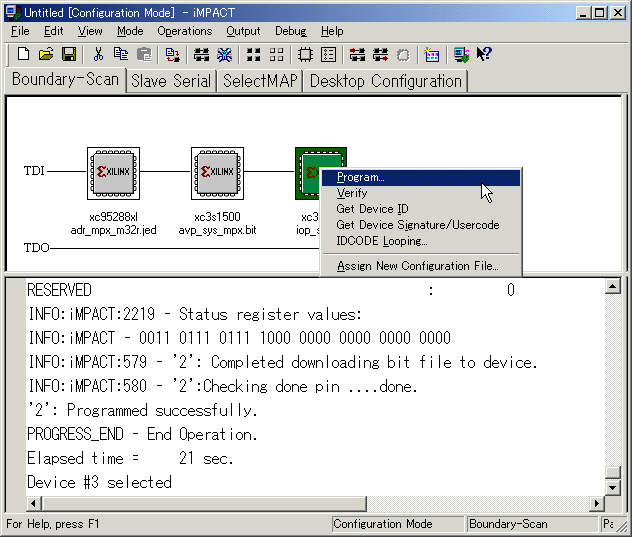Image resolution: width=632 pixels, height=537 pixels.
Task: Open a file using the folder icon
Action: [x=46, y=54]
